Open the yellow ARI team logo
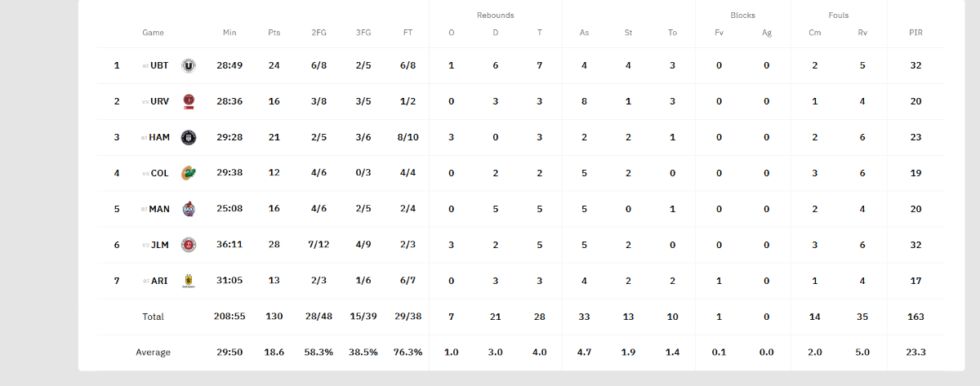Viewport: 980px width, 386px height. pos(189,281)
